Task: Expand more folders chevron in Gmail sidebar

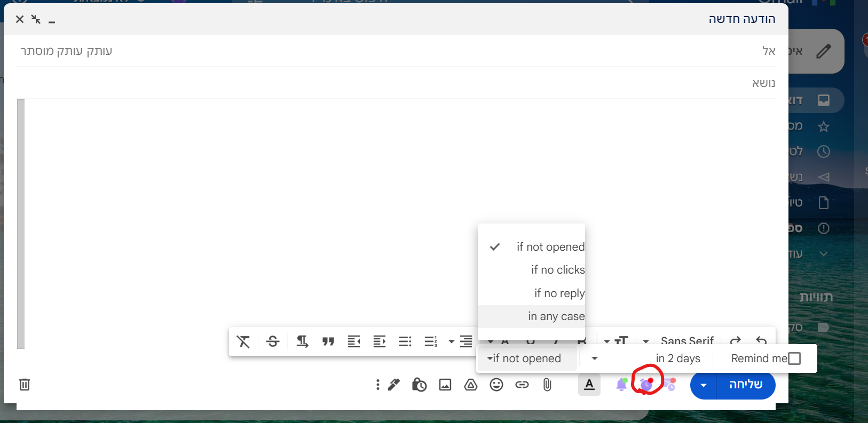Action: coord(824,254)
